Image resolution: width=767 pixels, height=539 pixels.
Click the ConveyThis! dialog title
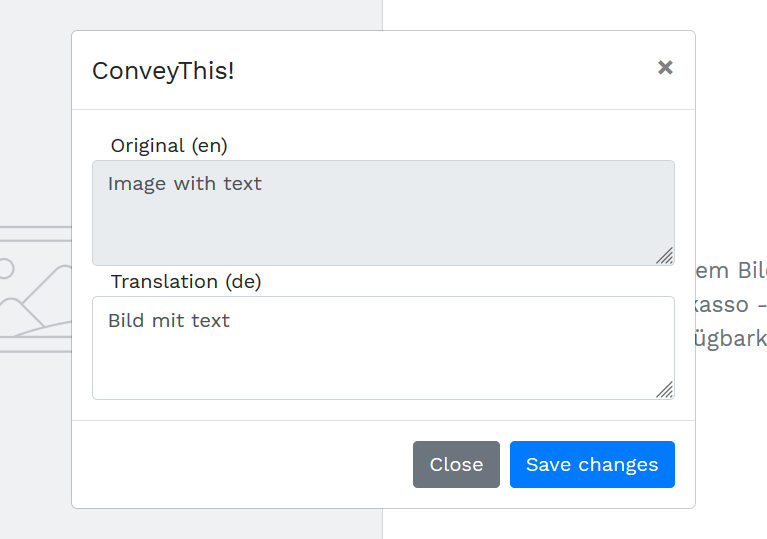pyautogui.click(x=163, y=71)
